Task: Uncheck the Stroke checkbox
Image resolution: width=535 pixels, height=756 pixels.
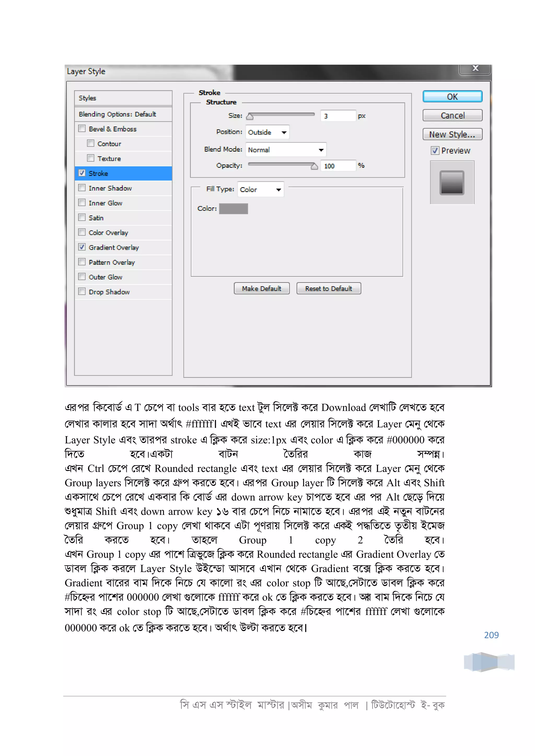Action: (x=82, y=173)
